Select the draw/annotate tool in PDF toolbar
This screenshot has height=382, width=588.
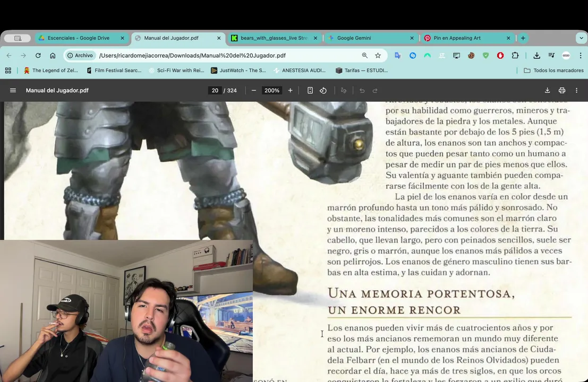click(344, 90)
